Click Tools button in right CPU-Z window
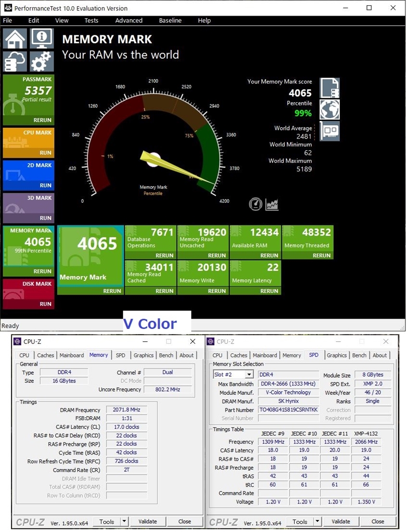408x532 pixels. coord(300,522)
